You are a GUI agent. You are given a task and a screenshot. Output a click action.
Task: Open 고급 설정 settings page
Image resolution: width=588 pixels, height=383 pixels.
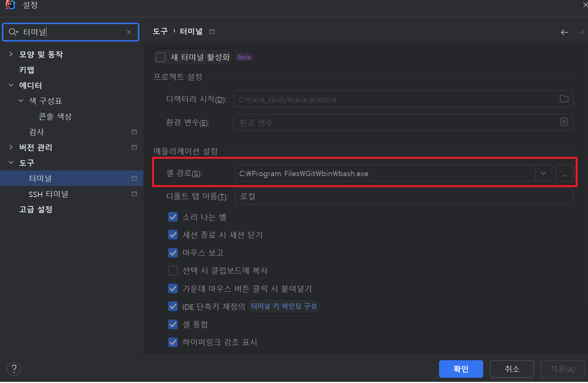(36, 209)
